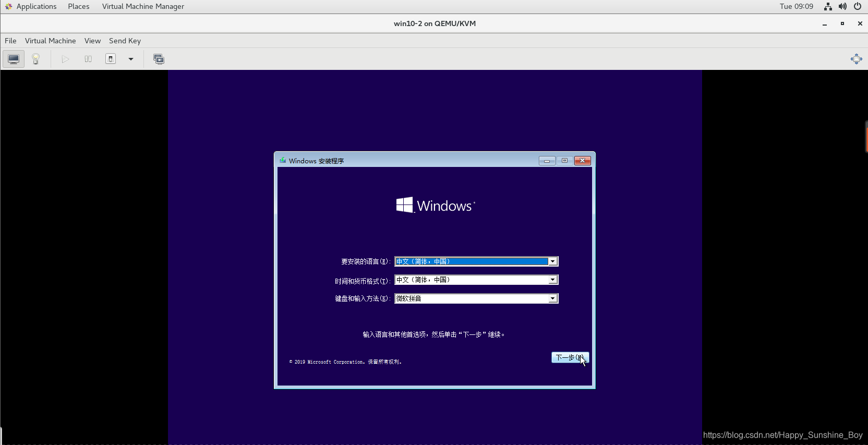Close the Windows Setup dialog
Viewport: 868px width, 445px height.
(583, 161)
